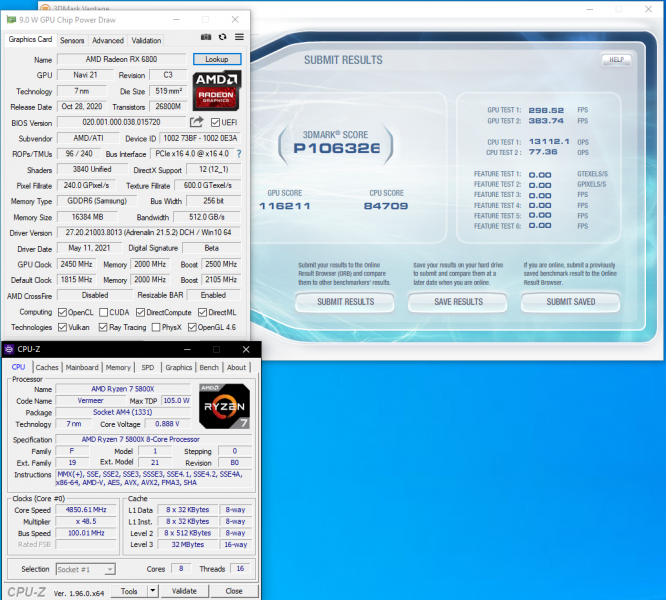Click the GPU-Z refresh icon
The height and width of the screenshot is (600, 666).
[222, 39]
